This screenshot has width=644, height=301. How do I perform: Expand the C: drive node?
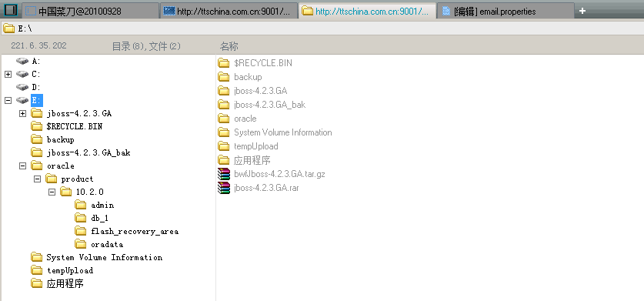8,75
